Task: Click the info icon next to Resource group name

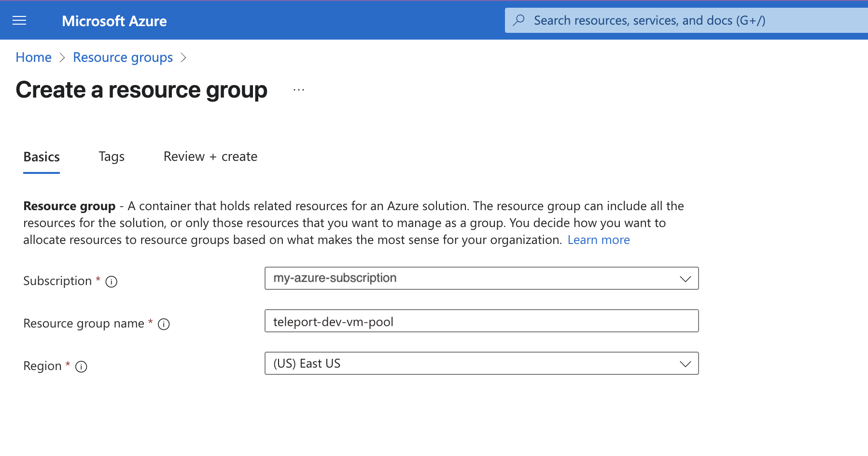Action: click(x=164, y=324)
